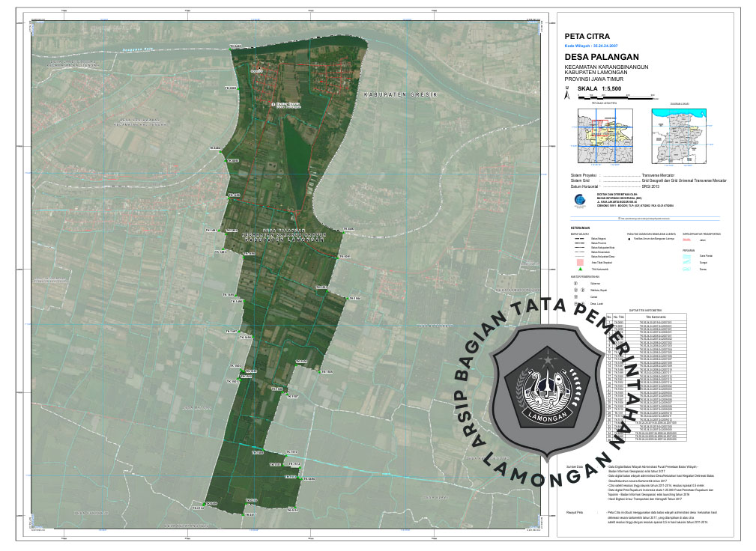Viewport: 756px width, 551px height.
Task: Click the Kode Wilayah blue text
Action: 590,46
